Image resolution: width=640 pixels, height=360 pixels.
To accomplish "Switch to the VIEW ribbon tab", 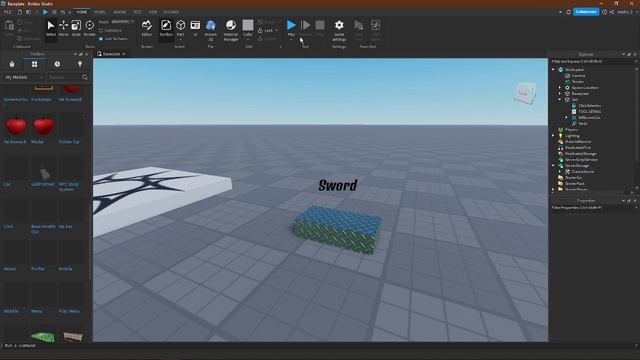I will pyautogui.click(x=153, y=12).
